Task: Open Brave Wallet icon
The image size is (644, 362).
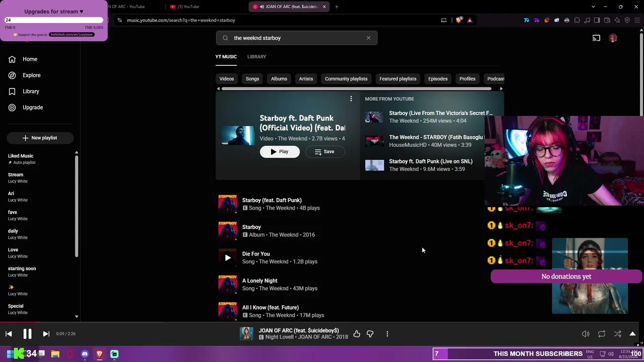Action: click(607, 20)
